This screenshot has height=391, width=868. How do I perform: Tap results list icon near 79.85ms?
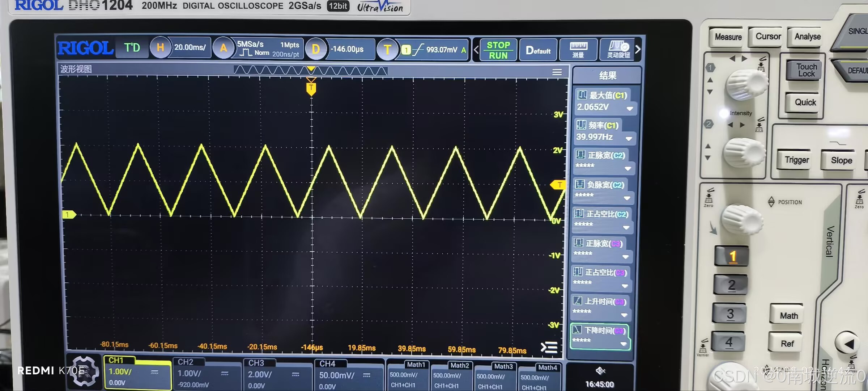[x=549, y=348]
